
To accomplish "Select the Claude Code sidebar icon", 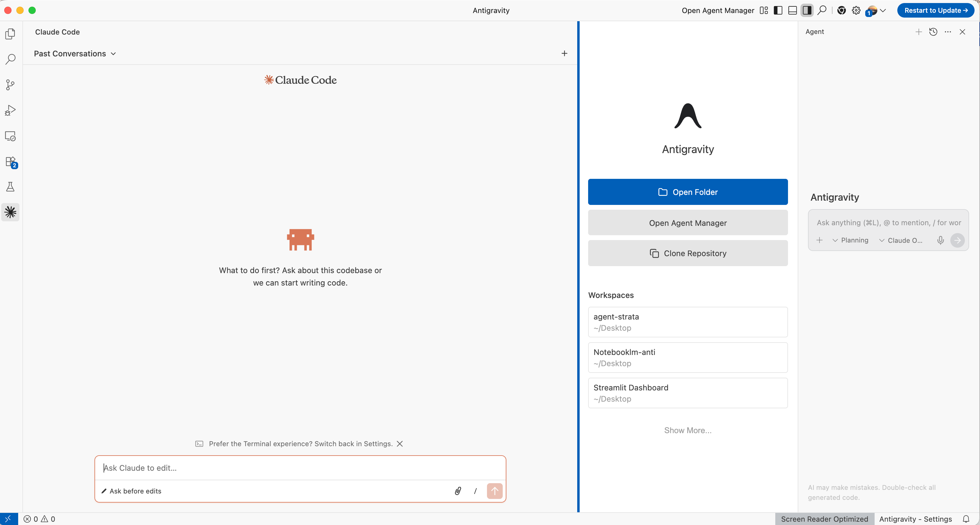I will pyautogui.click(x=10, y=212).
